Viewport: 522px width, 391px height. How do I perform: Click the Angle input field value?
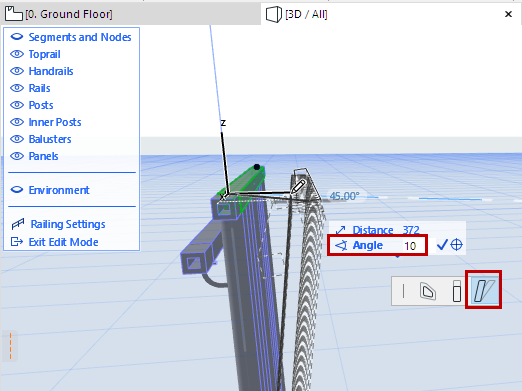(410, 246)
